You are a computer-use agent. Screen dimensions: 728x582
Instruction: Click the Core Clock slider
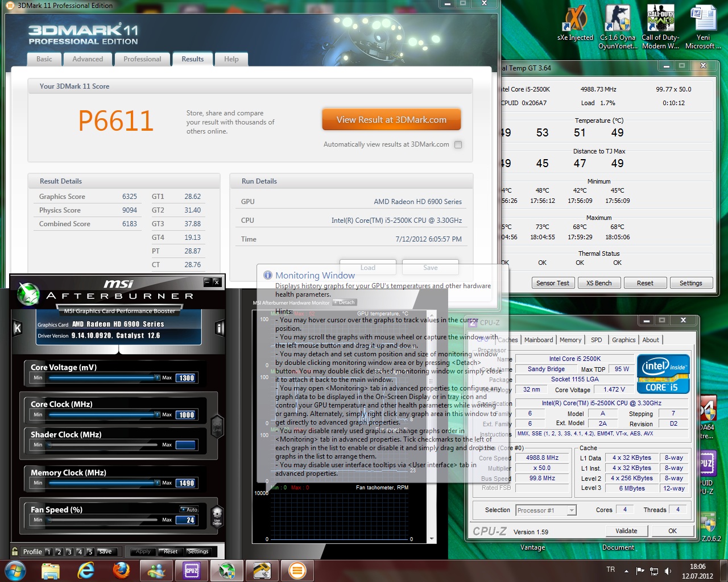click(x=104, y=414)
